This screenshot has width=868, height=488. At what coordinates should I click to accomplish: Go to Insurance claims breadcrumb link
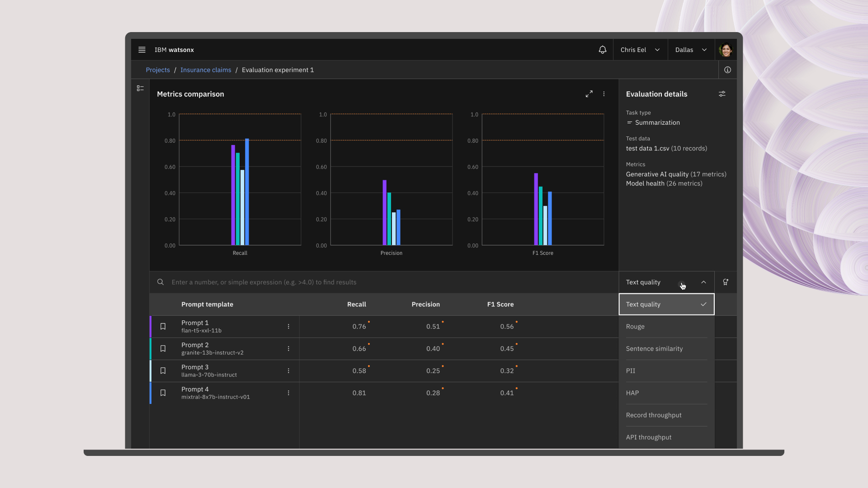click(206, 70)
